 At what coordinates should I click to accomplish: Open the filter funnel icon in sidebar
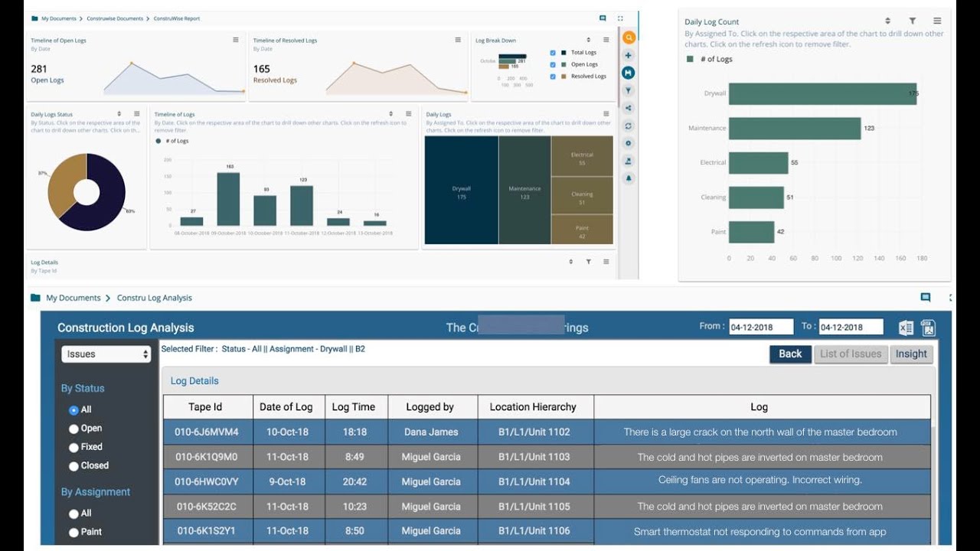tap(629, 90)
